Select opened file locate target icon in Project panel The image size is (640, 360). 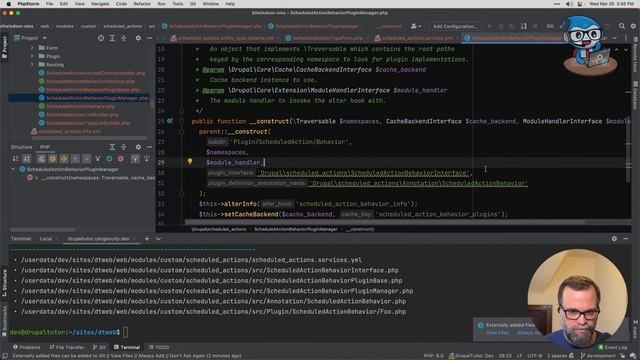(x=101, y=38)
